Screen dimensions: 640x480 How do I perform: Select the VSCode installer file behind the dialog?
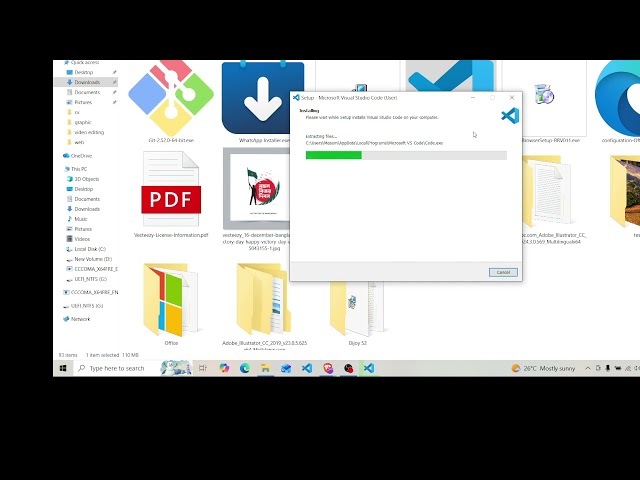pyautogui.click(x=451, y=75)
